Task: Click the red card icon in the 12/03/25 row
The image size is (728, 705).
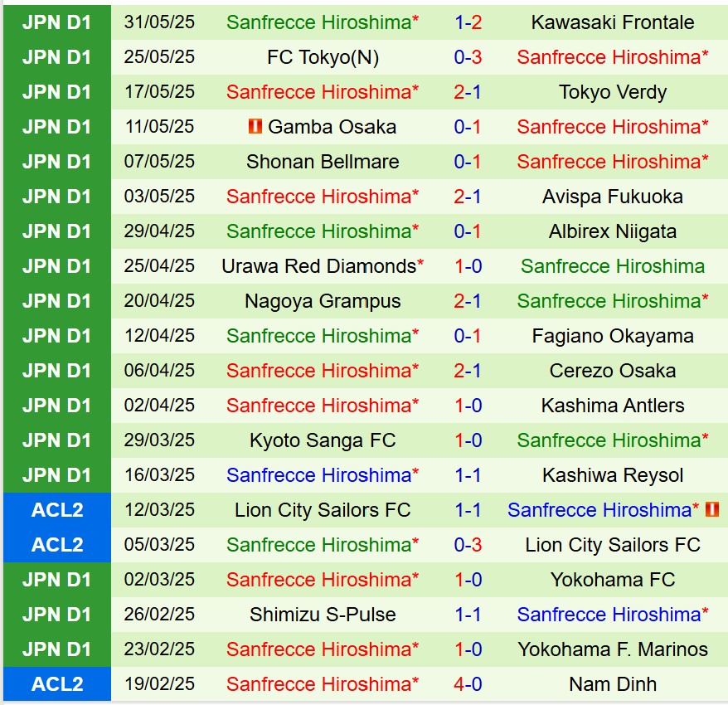Action: 711,510
